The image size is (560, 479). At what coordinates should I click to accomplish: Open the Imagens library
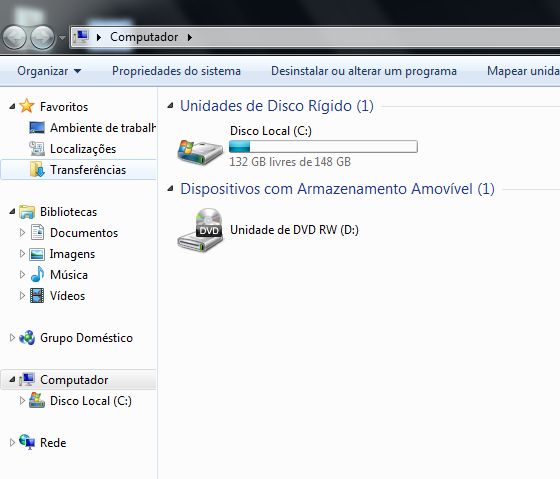(72, 254)
